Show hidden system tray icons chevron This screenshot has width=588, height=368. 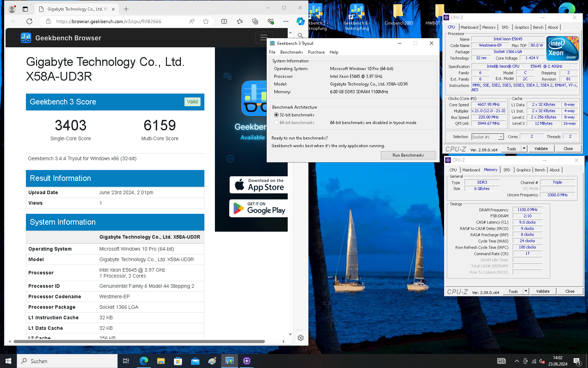tap(517, 361)
